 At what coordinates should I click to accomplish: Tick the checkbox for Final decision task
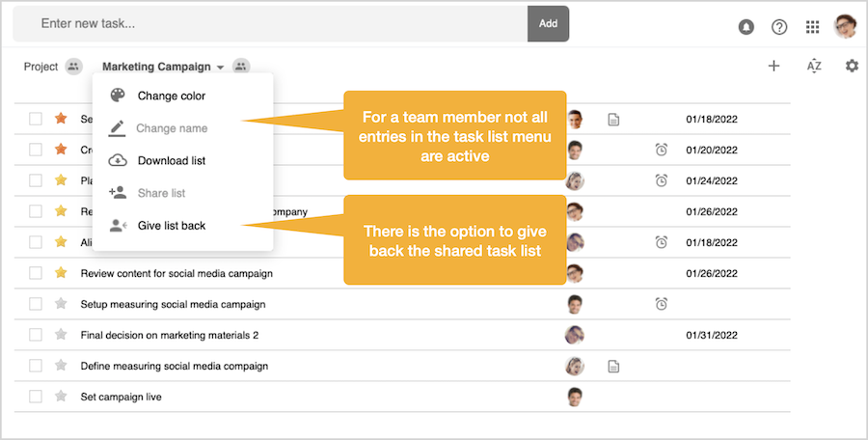[36, 335]
